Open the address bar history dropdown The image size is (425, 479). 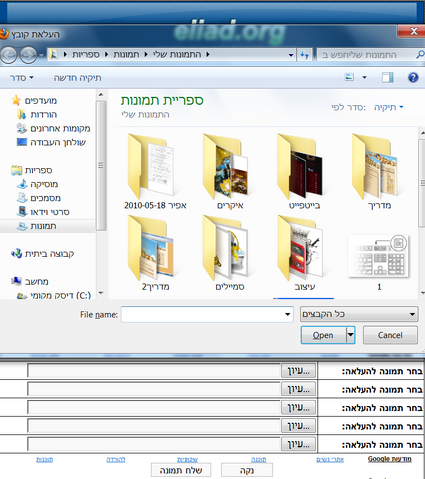coord(291,55)
